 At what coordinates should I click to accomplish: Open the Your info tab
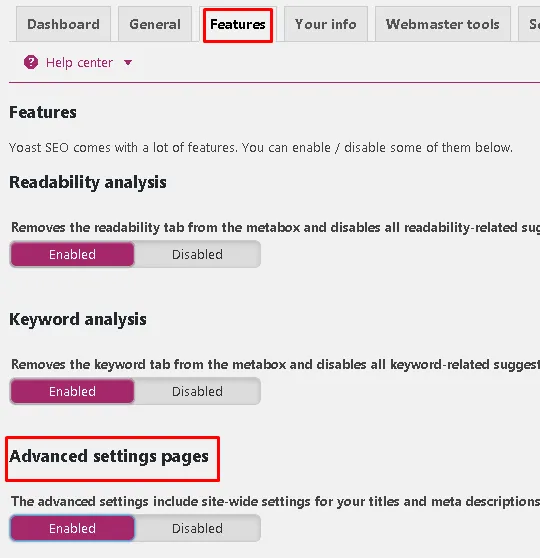pos(326,24)
